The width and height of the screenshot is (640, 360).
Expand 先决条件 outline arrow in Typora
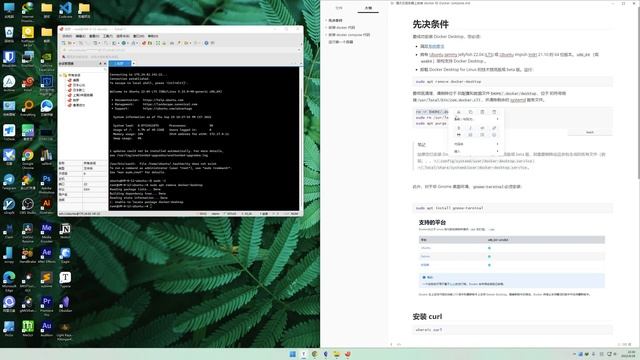point(327,20)
